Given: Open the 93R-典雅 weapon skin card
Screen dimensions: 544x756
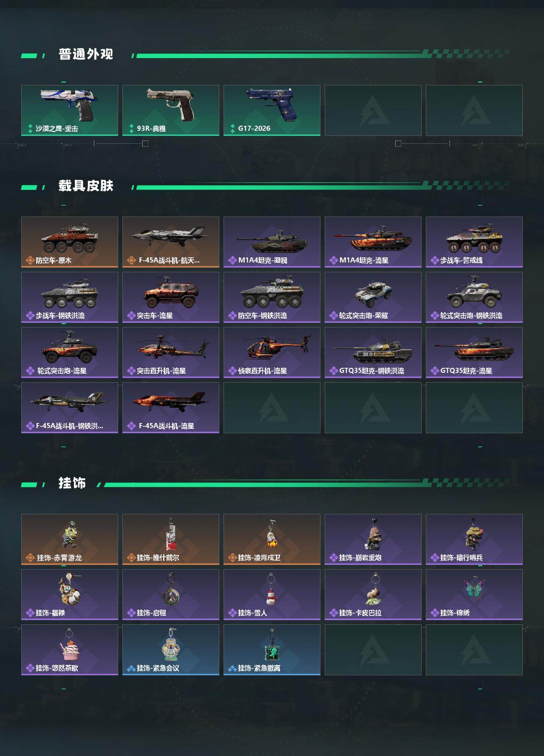Looking at the screenshot, I should [171, 110].
